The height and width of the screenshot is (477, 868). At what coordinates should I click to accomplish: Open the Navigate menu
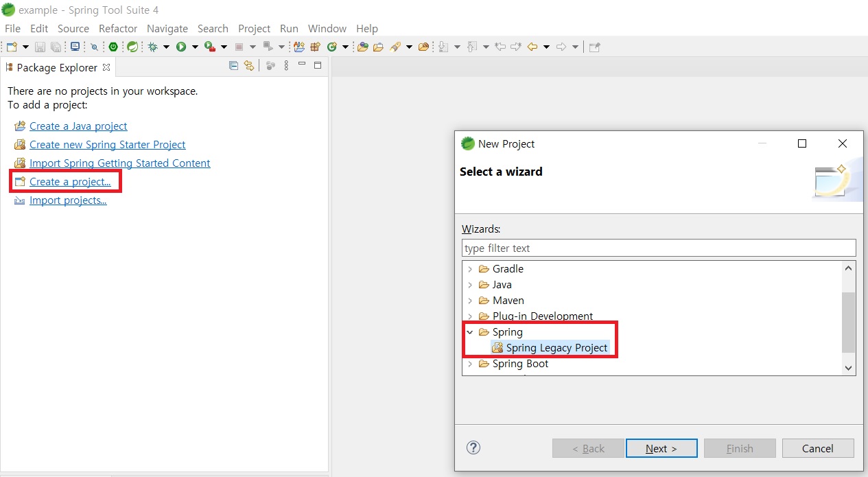pyautogui.click(x=167, y=28)
